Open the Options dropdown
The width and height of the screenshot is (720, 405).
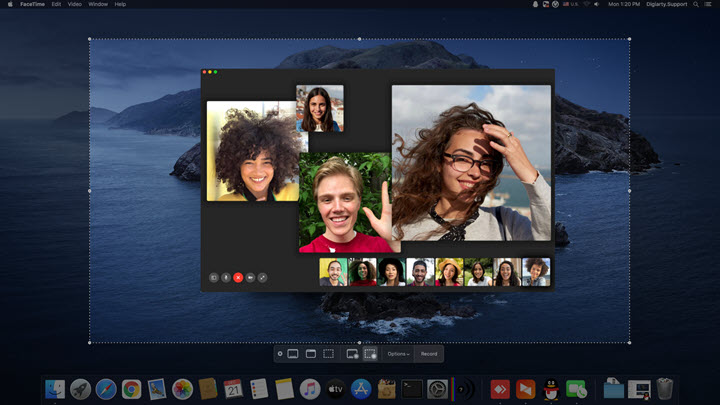pos(398,354)
